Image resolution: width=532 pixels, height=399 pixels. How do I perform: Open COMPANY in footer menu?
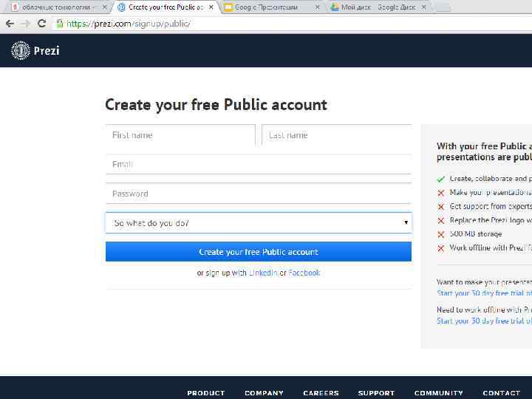coord(264,393)
